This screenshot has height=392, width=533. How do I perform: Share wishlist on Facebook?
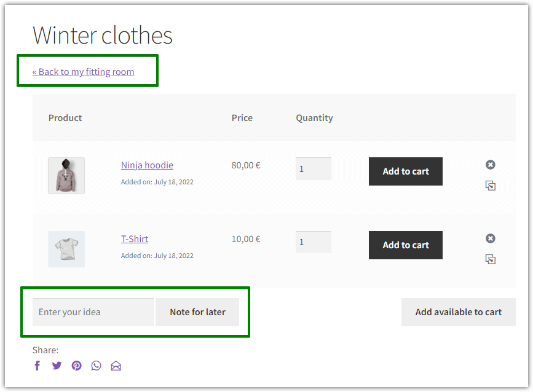[38, 366]
